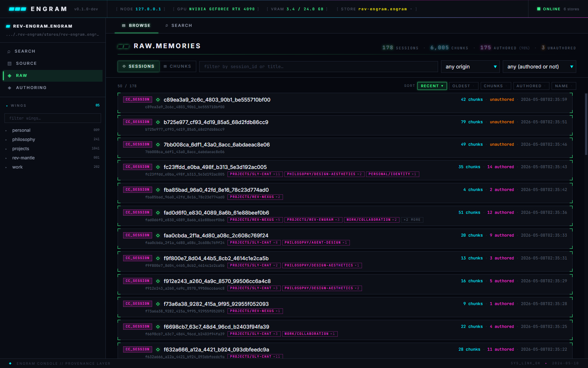Click the diamond icon of session fad0d6f0
Screen dimensions: 588x368
click(x=158, y=213)
